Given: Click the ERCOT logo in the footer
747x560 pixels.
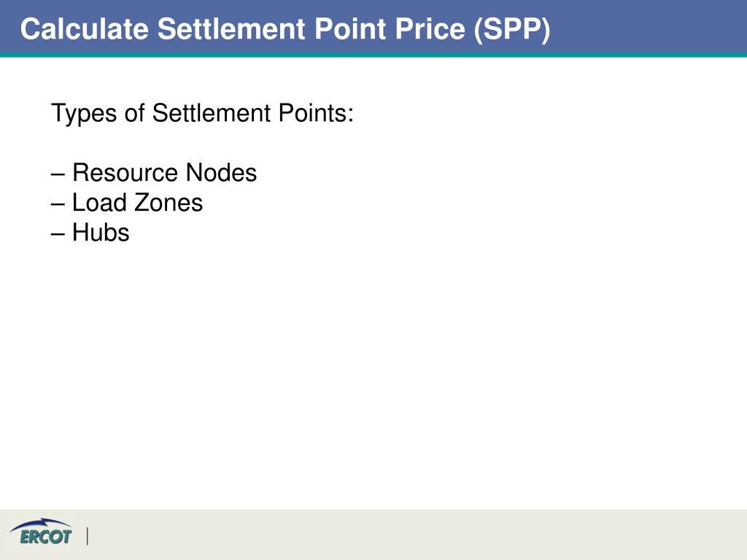Looking at the screenshot, I should (x=41, y=532).
